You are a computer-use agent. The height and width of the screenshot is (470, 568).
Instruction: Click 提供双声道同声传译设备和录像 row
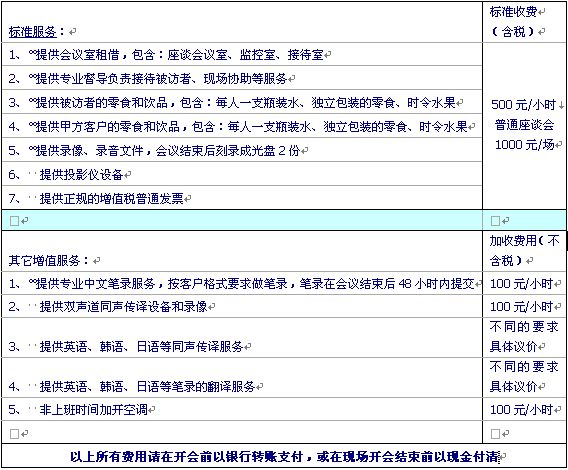pos(242,307)
